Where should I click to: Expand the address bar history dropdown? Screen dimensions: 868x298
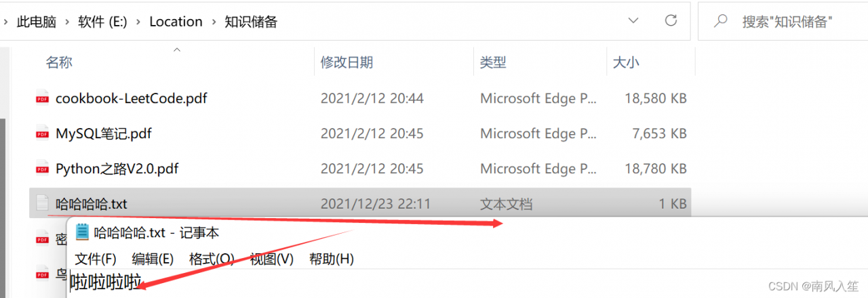633,21
